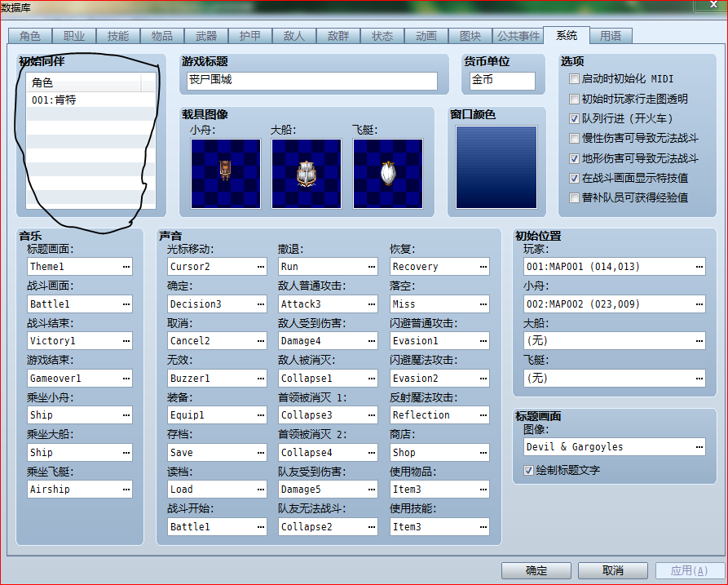Toggle the 队列行进（开火车）checkbox
The image size is (728, 585).
pos(574,118)
